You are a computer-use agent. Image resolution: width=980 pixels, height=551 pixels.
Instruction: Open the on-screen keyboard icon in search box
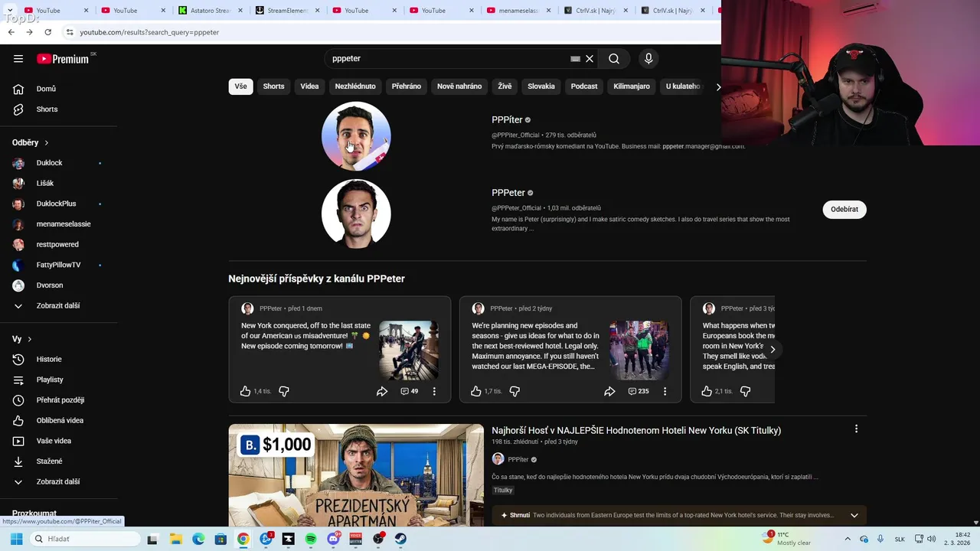pyautogui.click(x=575, y=59)
